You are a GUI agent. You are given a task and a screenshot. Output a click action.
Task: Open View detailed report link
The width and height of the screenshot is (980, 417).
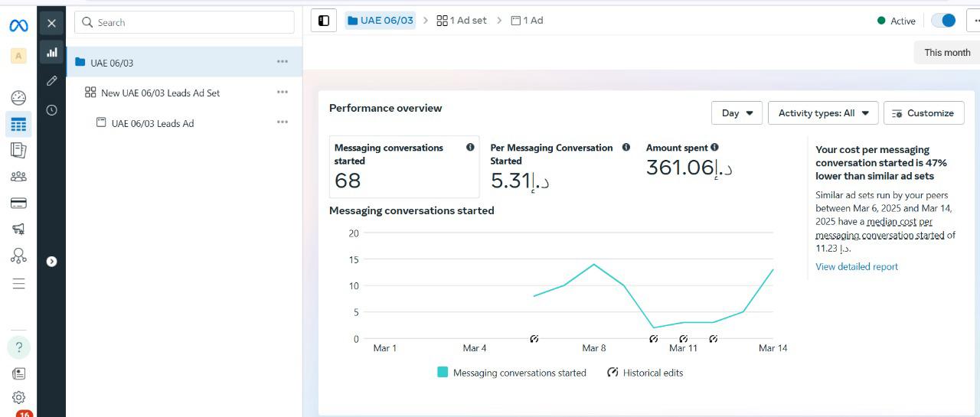click(857, 267)
